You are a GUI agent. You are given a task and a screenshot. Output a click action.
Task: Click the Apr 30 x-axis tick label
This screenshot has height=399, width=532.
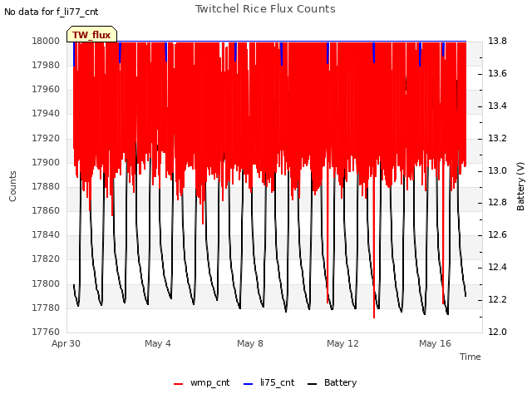66,343
